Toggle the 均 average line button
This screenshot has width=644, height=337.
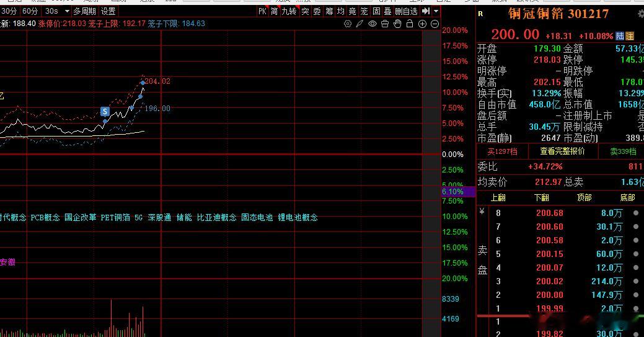click(340, 11)
